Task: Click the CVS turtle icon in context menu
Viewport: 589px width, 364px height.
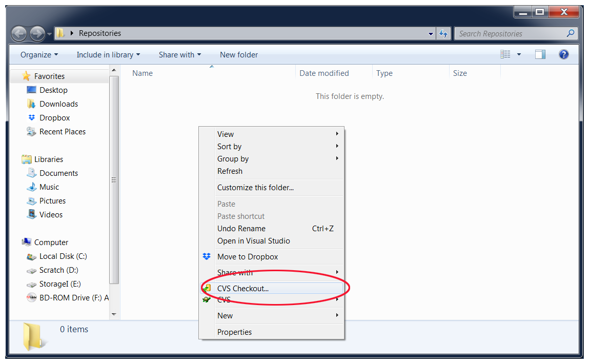Action: [207, 300]
